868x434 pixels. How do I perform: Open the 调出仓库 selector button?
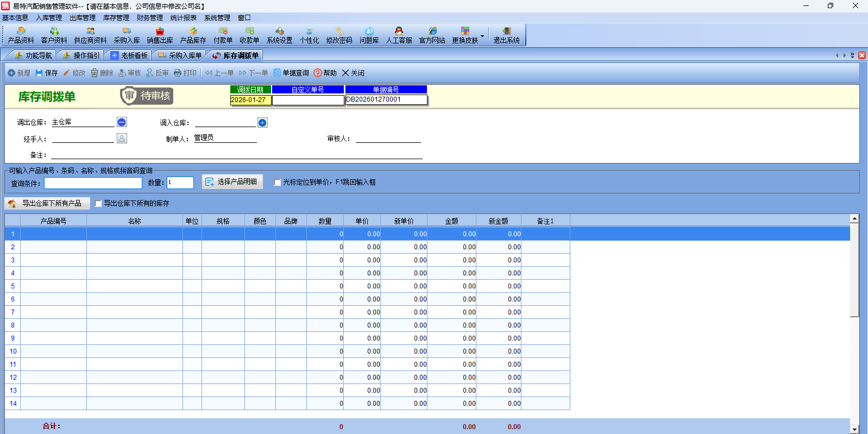click(122, 122)
